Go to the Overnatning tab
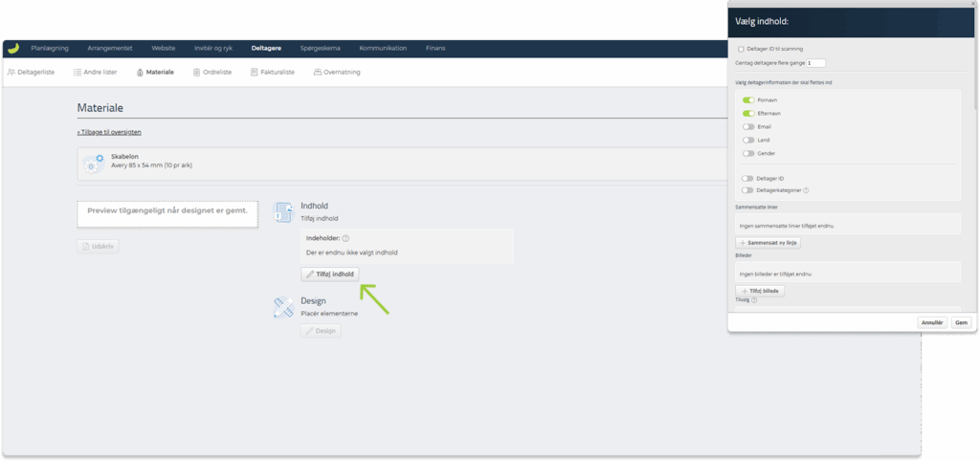 pyautogui.click(x=336, y=72)
